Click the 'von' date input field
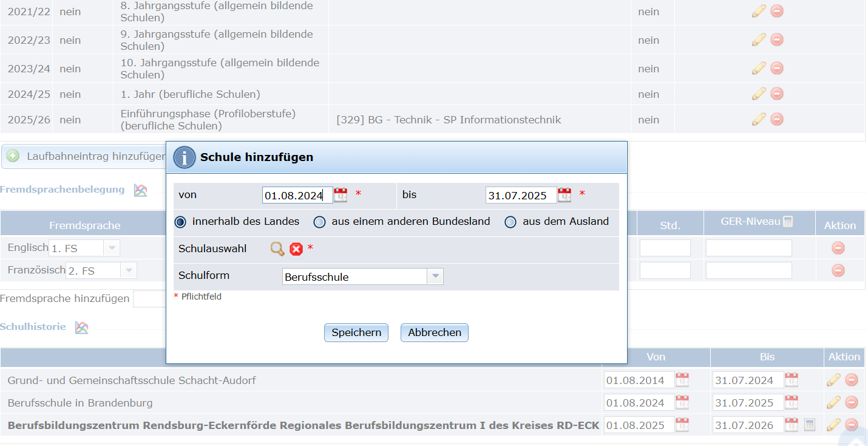Screen dimensions: 868x446 point(297,195)
